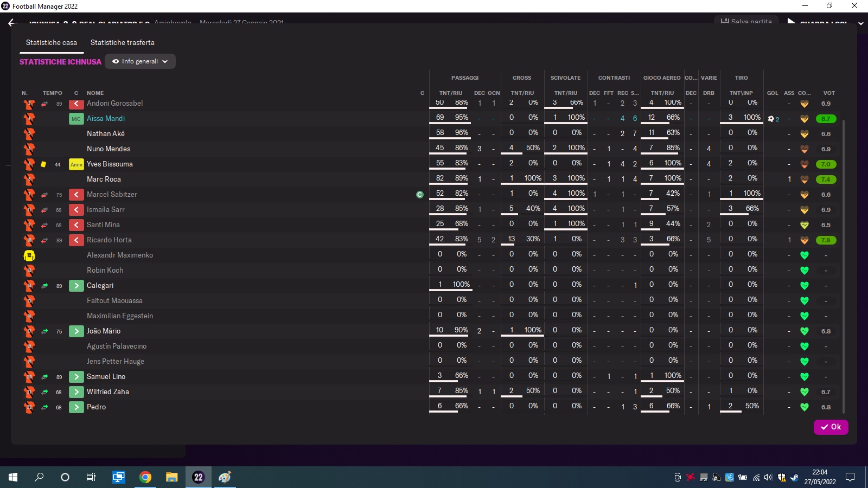Open player Aïssa Mandi's name link
This screenshot has width=868, height=488.
[x=106, y=118]
